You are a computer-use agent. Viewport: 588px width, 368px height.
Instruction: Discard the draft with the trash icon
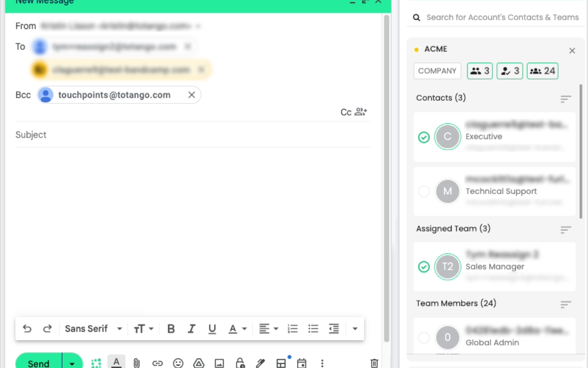pos(374,363)
